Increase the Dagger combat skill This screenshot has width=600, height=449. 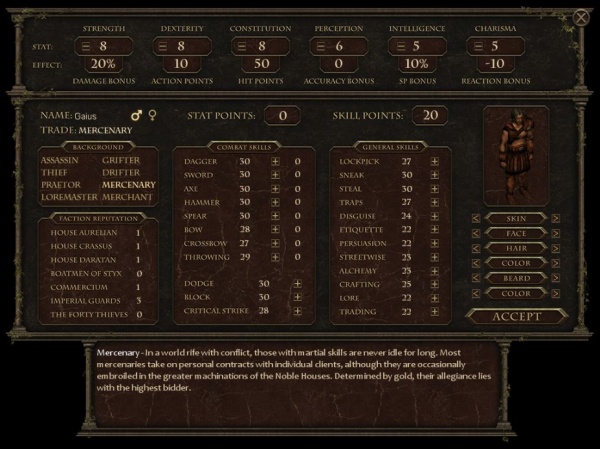click(275, 160)
